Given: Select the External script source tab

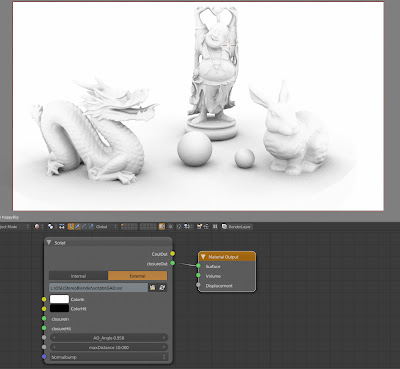Looking at the screenshot, I should (137, 276).
